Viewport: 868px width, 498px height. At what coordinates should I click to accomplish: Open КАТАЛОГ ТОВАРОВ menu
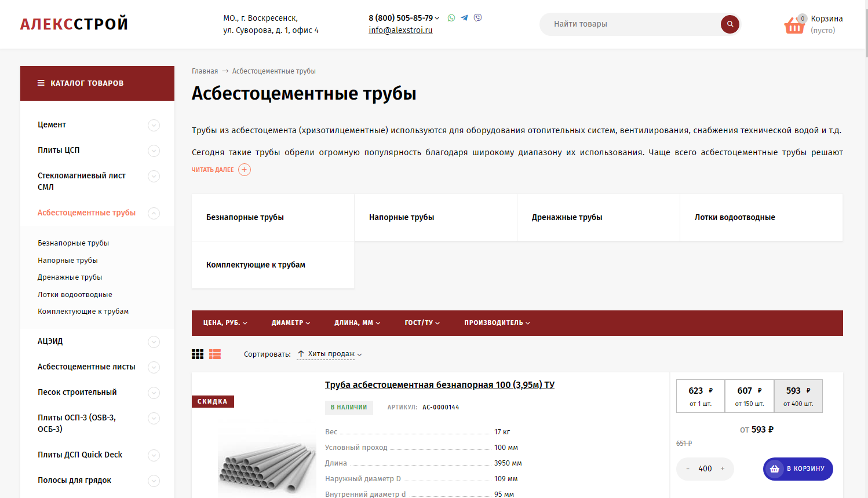(97, 83)
